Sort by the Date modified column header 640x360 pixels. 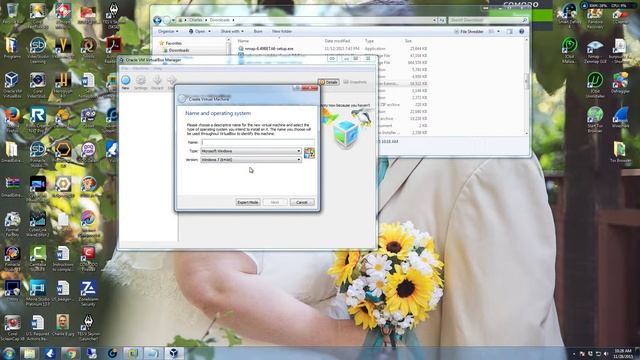pos(337,41)
